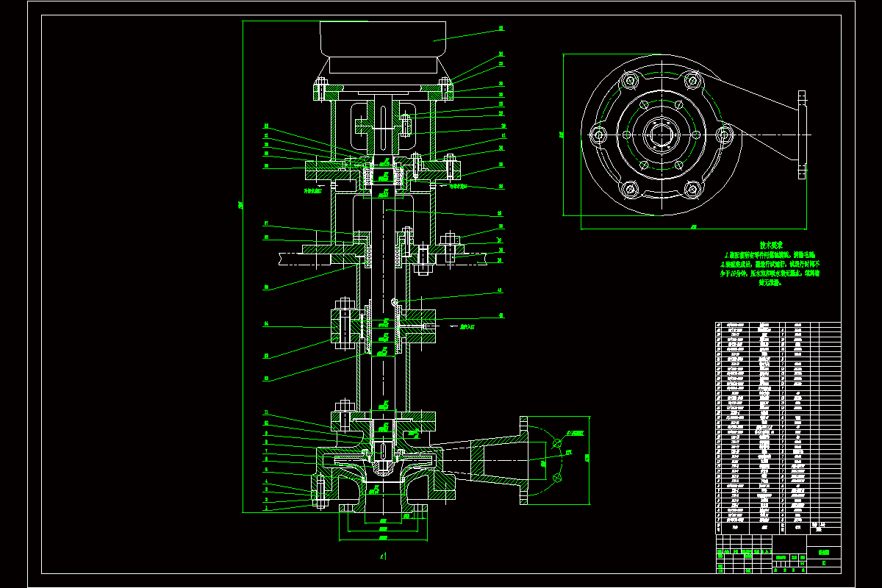The height and width of the screenshot is (588, 882).
Task: Click the green technical requirements heading text
Action: 770,245
